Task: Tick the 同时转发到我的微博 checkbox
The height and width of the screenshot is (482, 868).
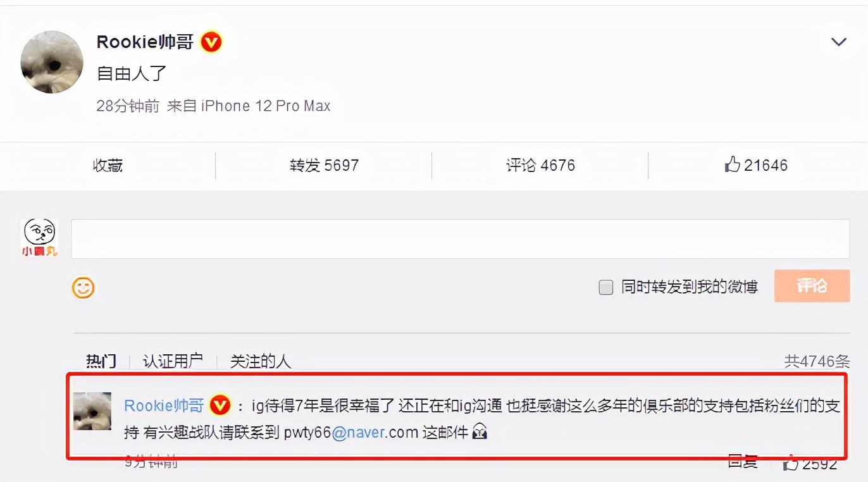Action: coord(605,287)
